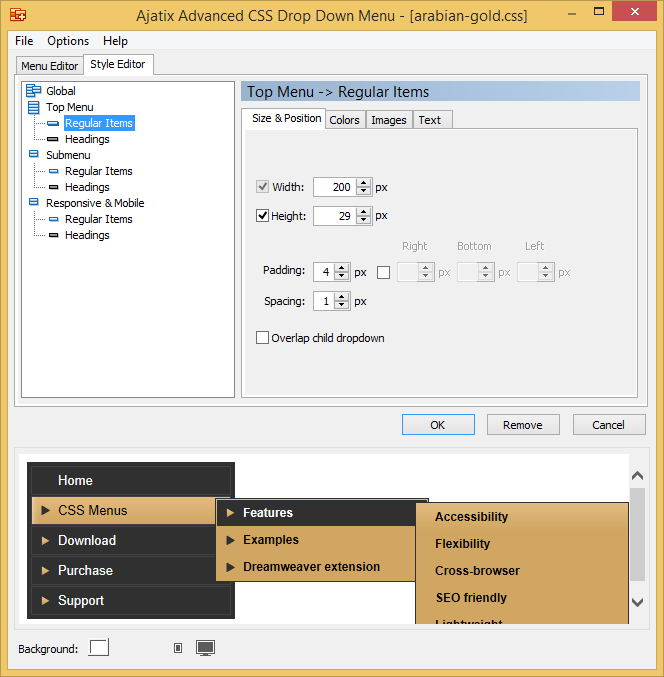Select the Style Editor tab
The width and height of the screenshot is (664, 677).
[x=117, y=64]
